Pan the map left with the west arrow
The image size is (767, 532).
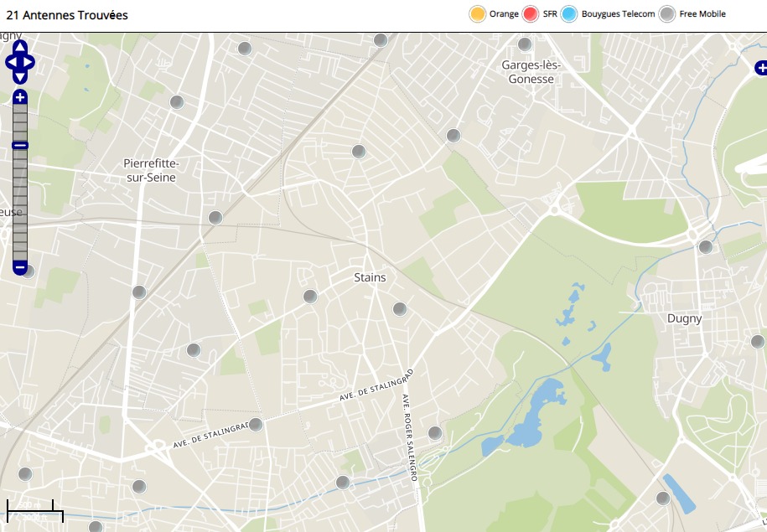pyautogui.click(x=12, y=62)
